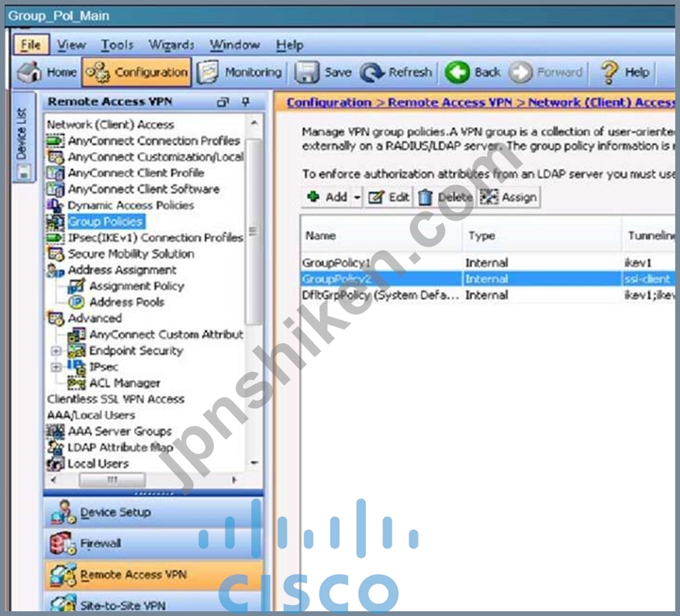Select the GroupPolicy1 row
The image size is (680, 616).
488,263
